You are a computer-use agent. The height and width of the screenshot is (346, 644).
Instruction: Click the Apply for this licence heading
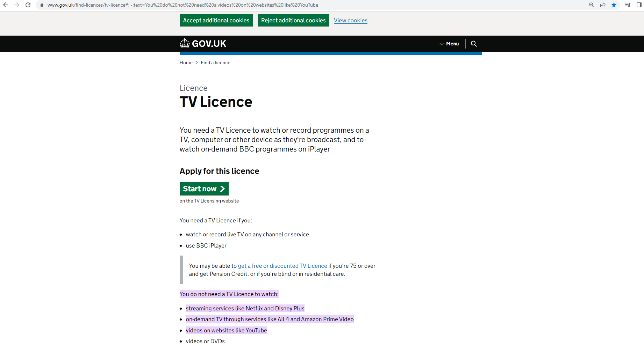(x=219, y=171)
